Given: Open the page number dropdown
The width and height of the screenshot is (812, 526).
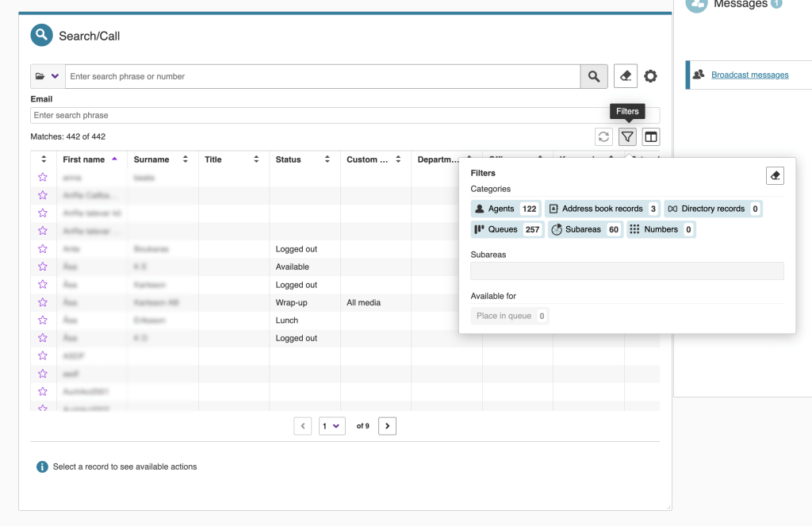Looking at the screenshot, I should pyautogui.click(x=332, y=426).
